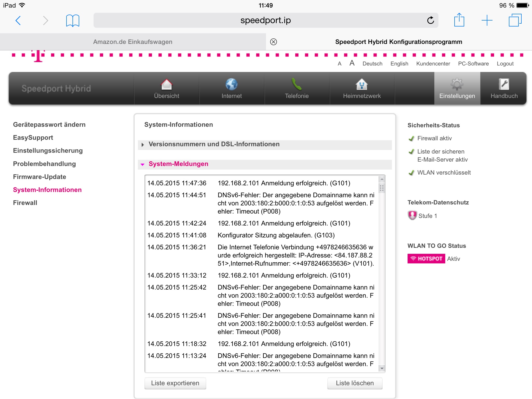
Task: Select the timestamp 14.05.2015 11:44:51
Action: (x=177, y=195)
